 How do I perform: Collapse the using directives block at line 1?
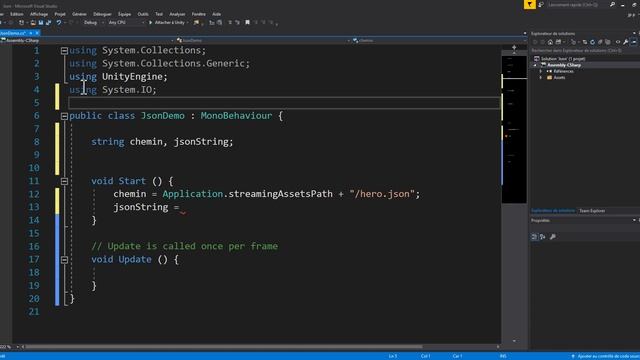(64, 51)
